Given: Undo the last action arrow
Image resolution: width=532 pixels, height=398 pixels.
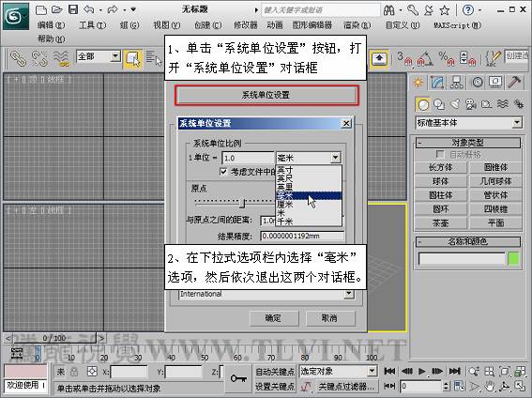Looking at the screenshot, I should pyautogui.click(x=89, y=9).
